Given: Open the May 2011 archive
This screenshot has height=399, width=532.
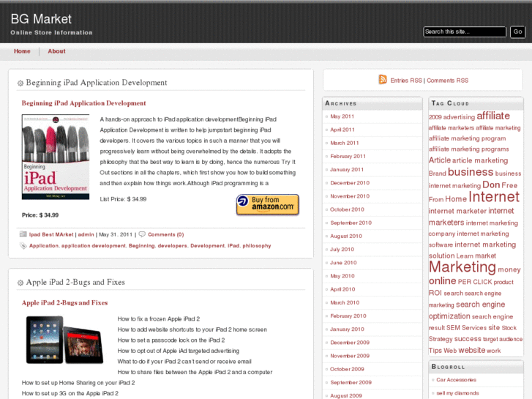Looking at the screenshot, I should point(342,116).
